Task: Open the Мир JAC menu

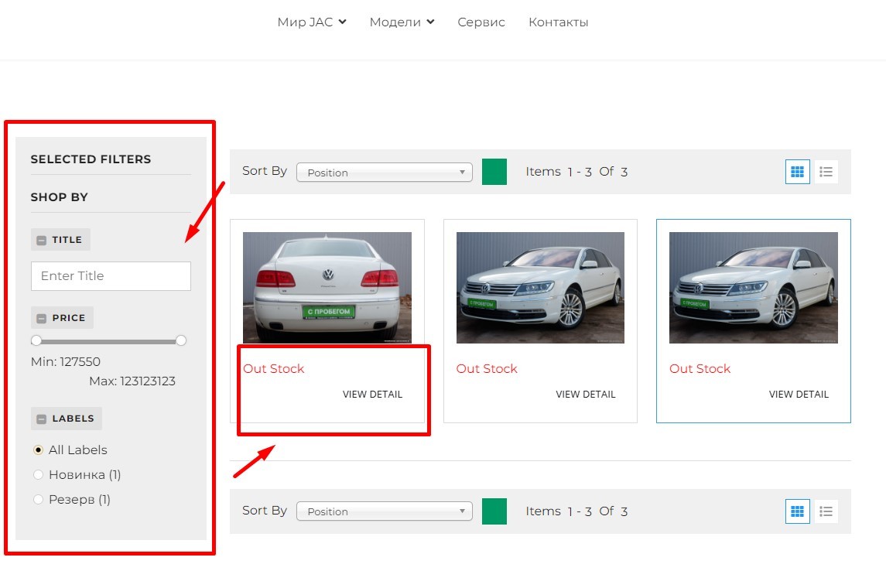Action: click(x=311, y=22)
